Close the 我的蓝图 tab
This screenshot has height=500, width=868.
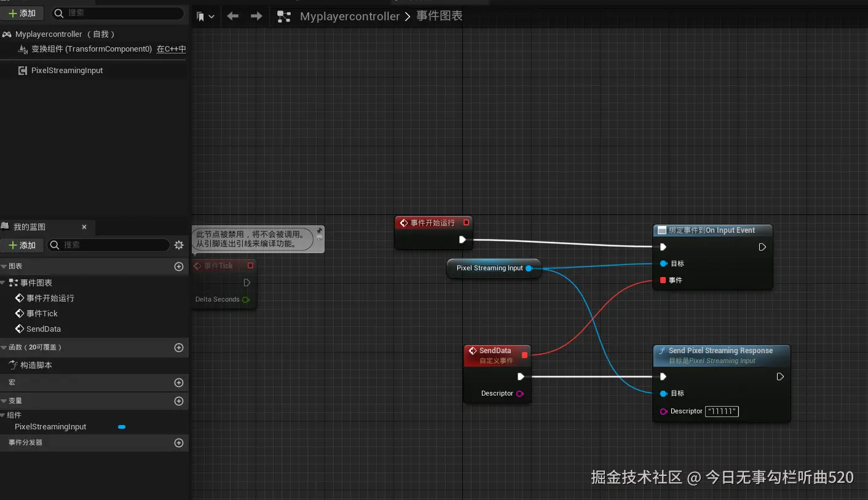click(84, 227)
